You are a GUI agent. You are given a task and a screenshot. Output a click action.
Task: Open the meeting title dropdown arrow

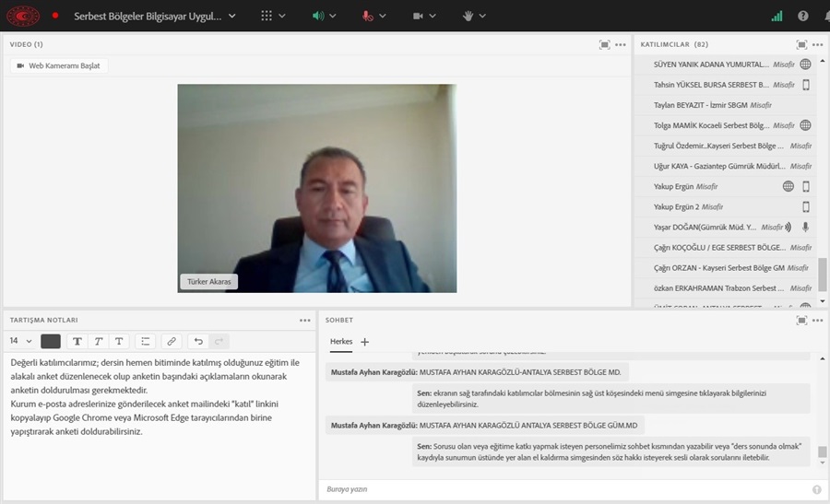coord(231,16)
